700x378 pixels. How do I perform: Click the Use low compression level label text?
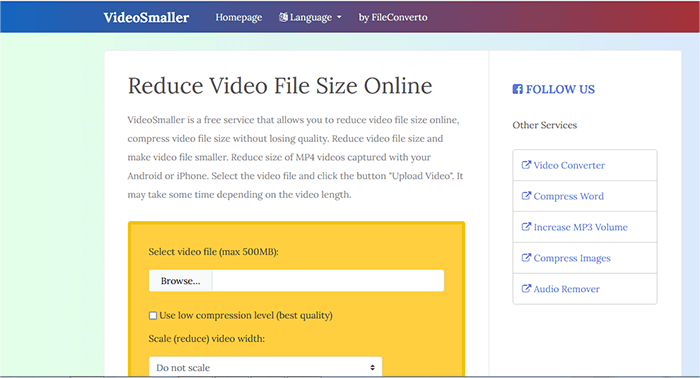pos(246,316)
